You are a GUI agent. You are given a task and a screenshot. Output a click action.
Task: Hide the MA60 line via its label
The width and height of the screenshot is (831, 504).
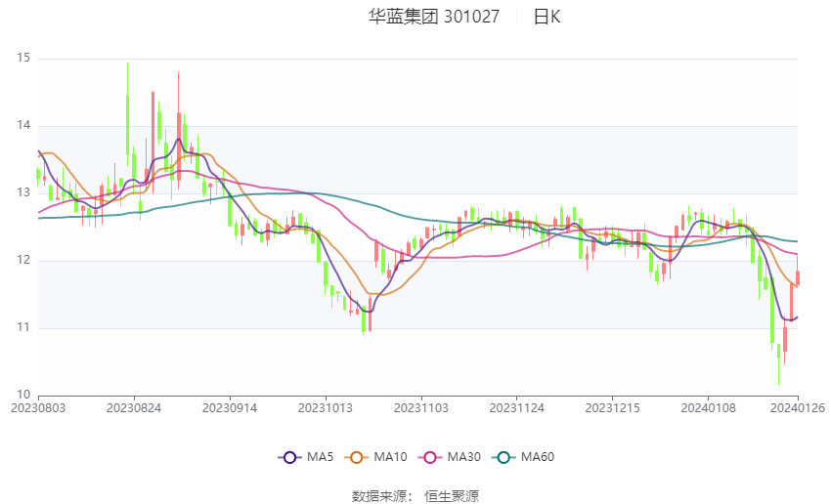click(538, 457)
